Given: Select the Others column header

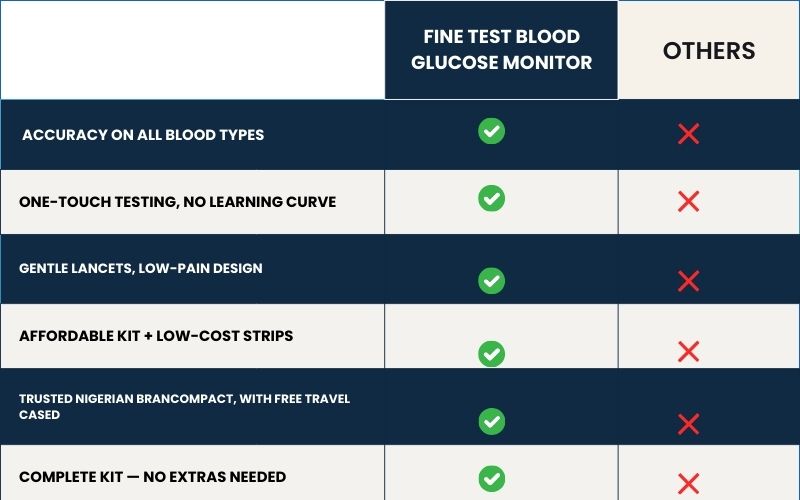Looking at the screenshot, I should pyautogui.click(x=709, y=51).
